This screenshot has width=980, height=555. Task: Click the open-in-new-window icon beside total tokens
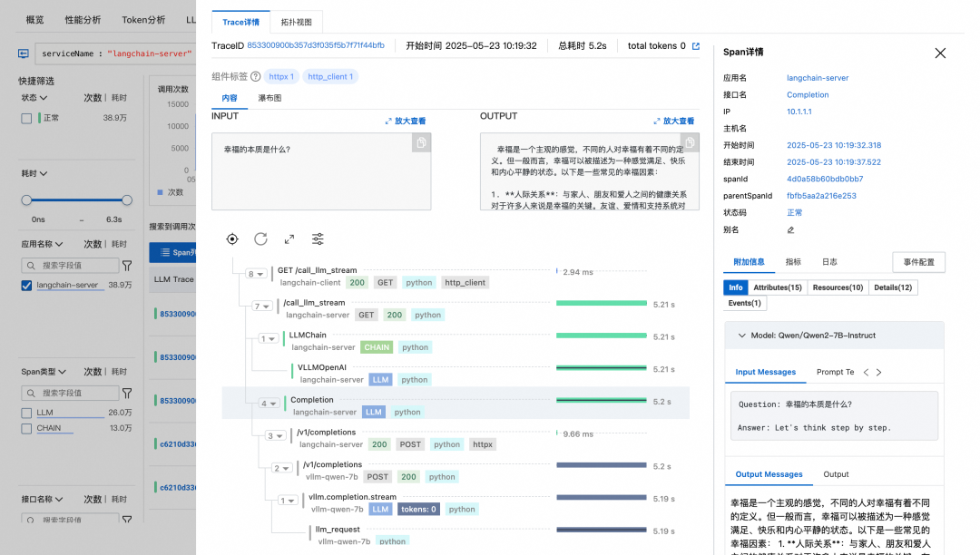click(x=696, y=46)
